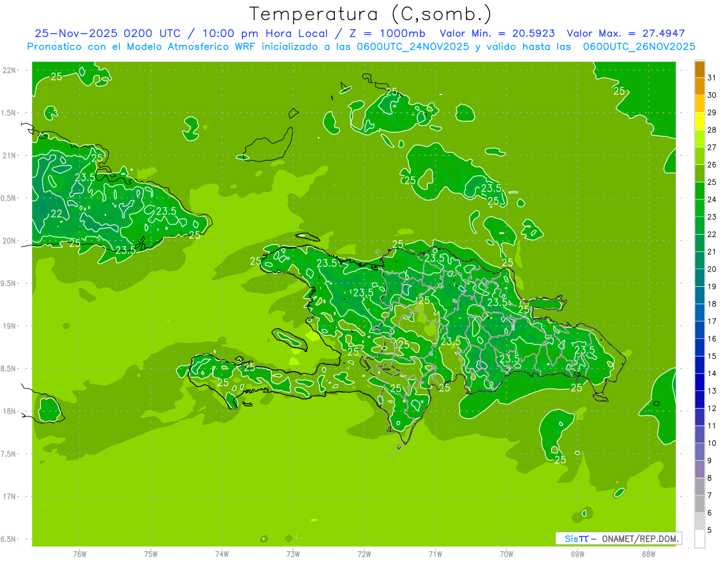This screenshot has height=562, width=728.
Task: Pick the legend color band between 24 and 25
Action: pyautogui.click(x=699, y=191)
